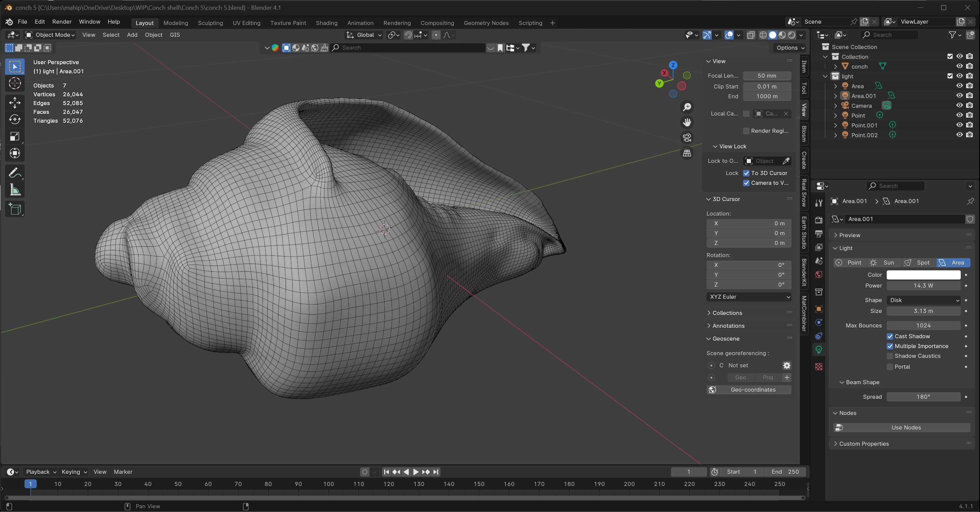The width and height of the screenshot is (980, 512).
Task: Select the Move tool in toolbar
Action: pyautogui.click(x=15, y=102)
